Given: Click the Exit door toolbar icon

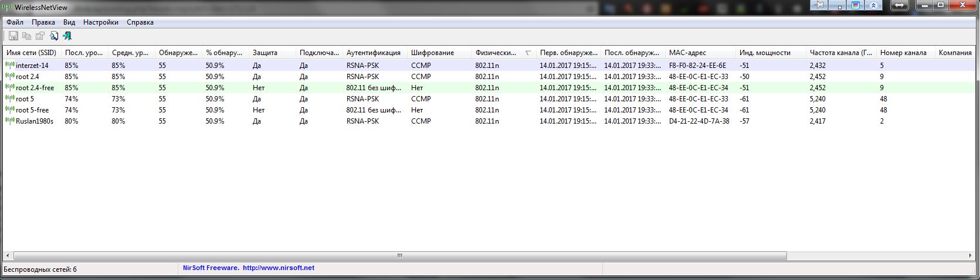Looking at the screenshot, I should click(x=67, y=36).
